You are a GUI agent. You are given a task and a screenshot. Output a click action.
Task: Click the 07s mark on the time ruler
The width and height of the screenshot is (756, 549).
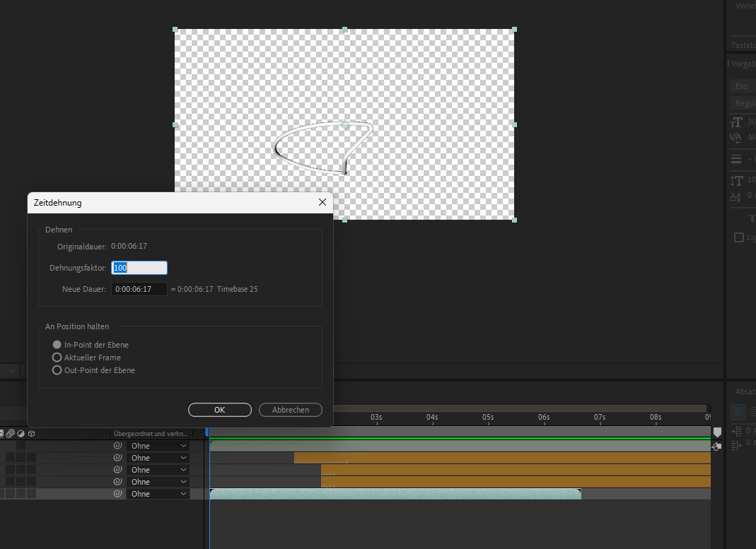pyautogui.click(x=600, y=417)
